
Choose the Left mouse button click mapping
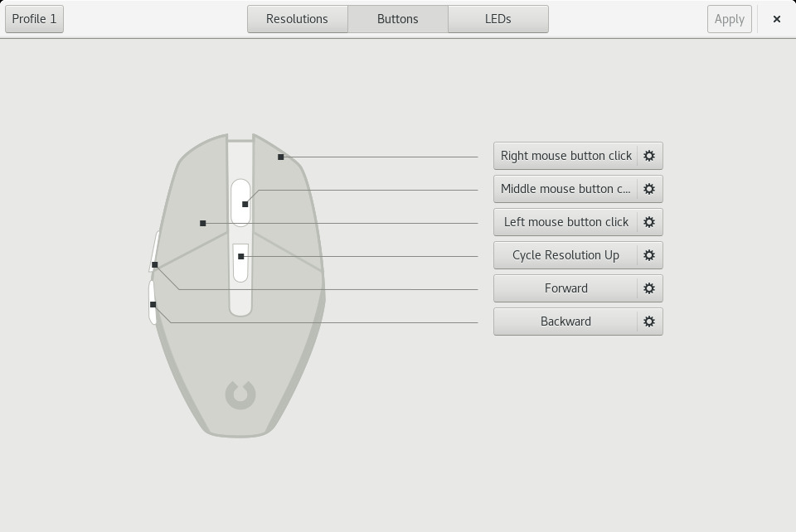pos(565,222)
